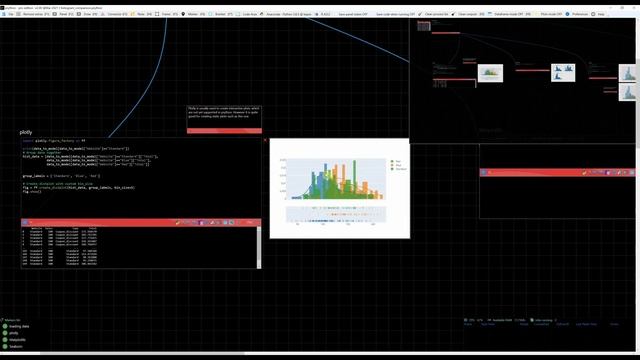Click the left-end icon on plotly panel red bar
The height and width of the screenshot is (360, 640).
(x=24, y=222)
